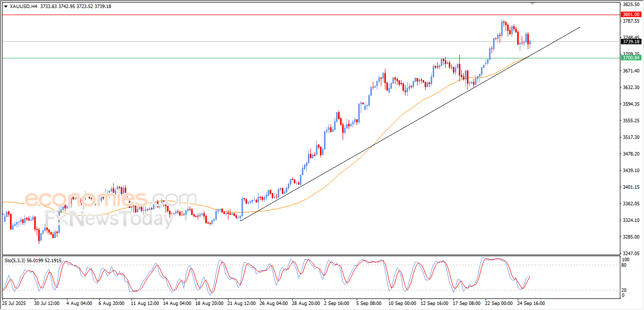Click the stochastic 80 level label
This screenshot has width=644, height=310.
pyautogui.click(x=625, y=265)
